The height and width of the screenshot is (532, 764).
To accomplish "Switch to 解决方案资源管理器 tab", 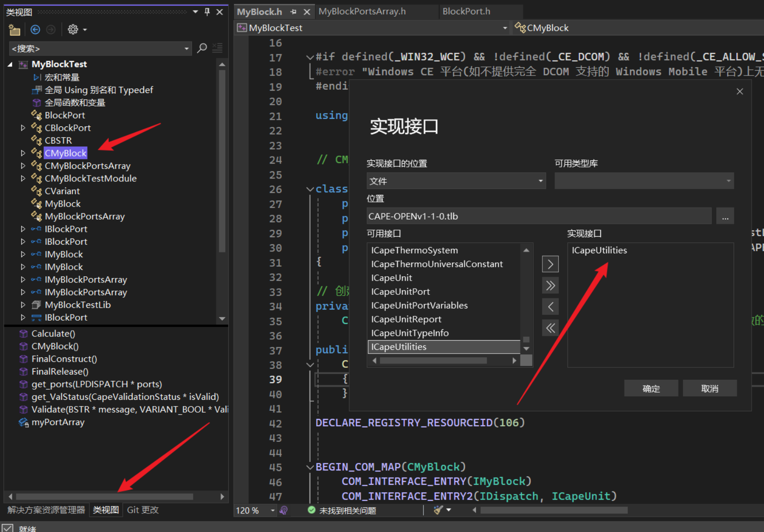I will [46, 510].
